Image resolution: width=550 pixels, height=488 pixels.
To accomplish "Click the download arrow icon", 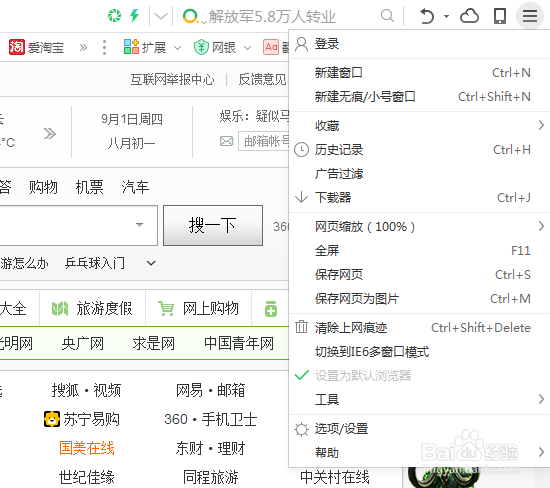I will click(x=301, y=198).
